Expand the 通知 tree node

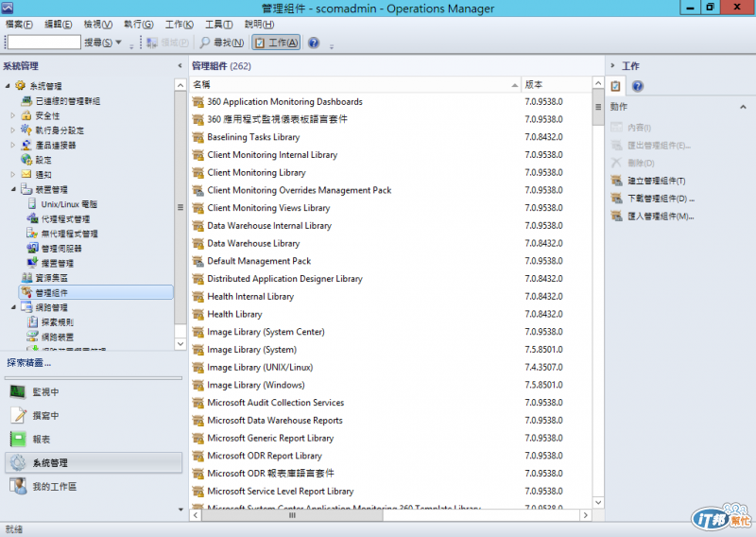pos(12,175)
